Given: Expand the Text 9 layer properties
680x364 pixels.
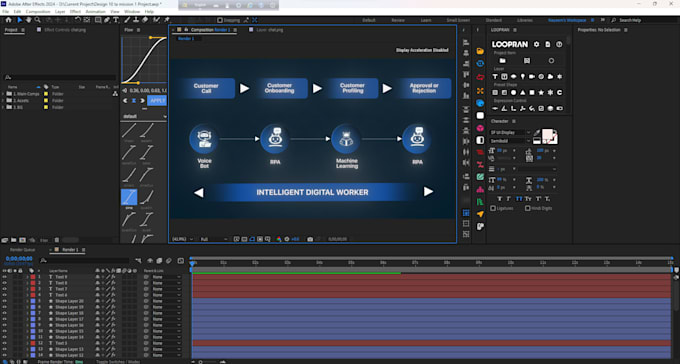Looking at the screenshot, I should pos(27,277).
